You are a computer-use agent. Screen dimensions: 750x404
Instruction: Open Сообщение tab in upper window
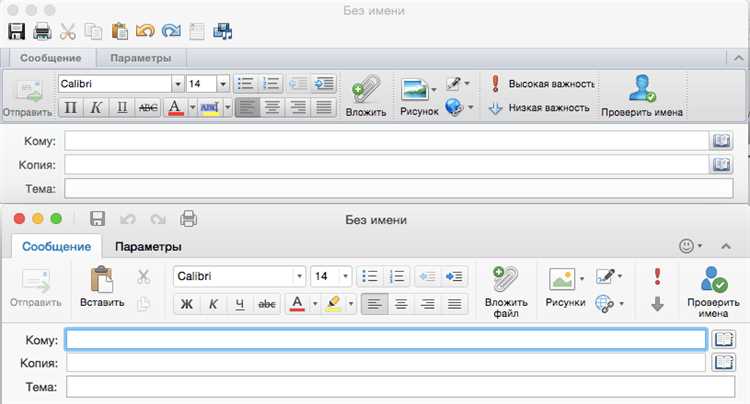coord(51,58)
